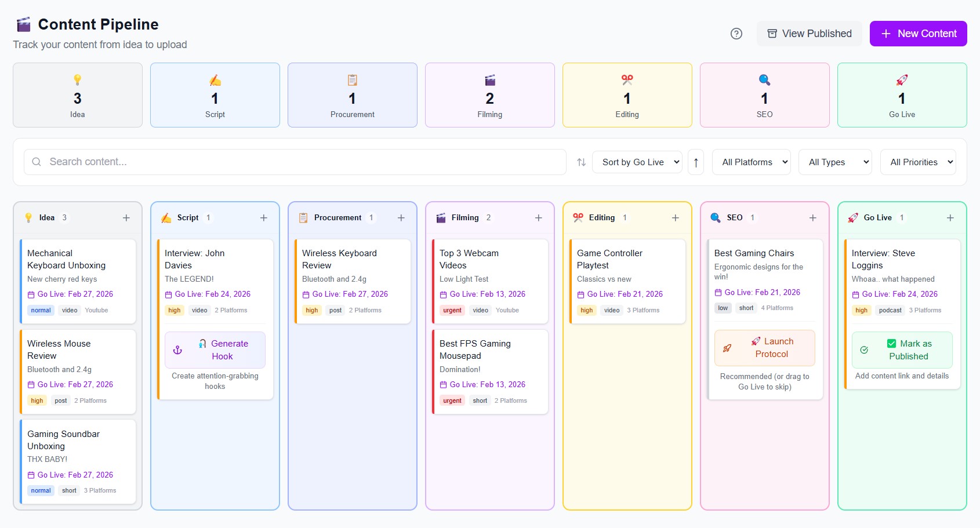Image resolution: width=980 pixels, height=528 pixels.
Task: Click the help question mark icon
Action: tap(736, 34)
